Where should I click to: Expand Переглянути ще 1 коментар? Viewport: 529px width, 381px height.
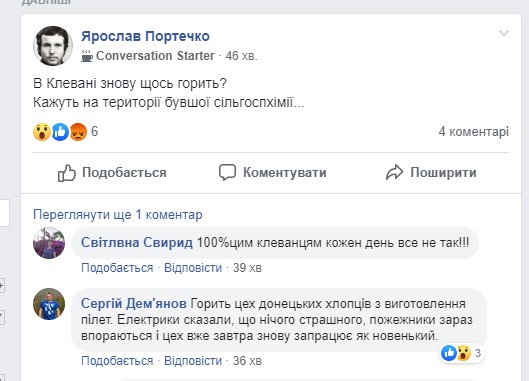tap(118, 215)
